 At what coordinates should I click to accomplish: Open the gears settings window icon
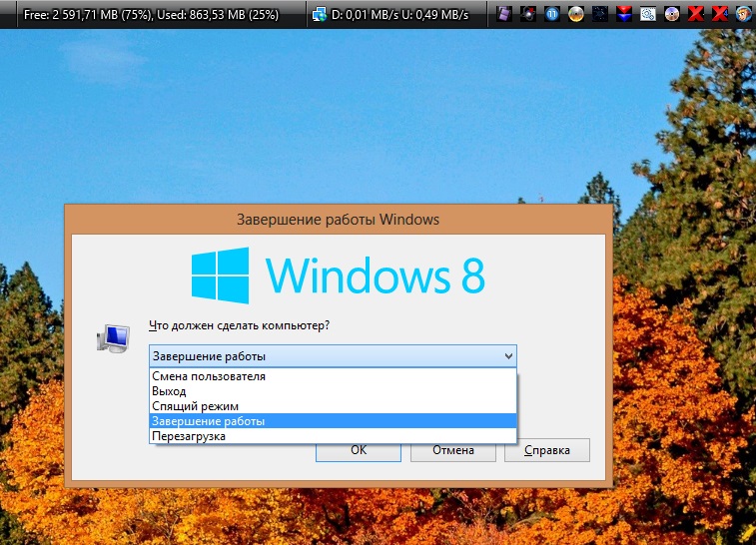648,14
